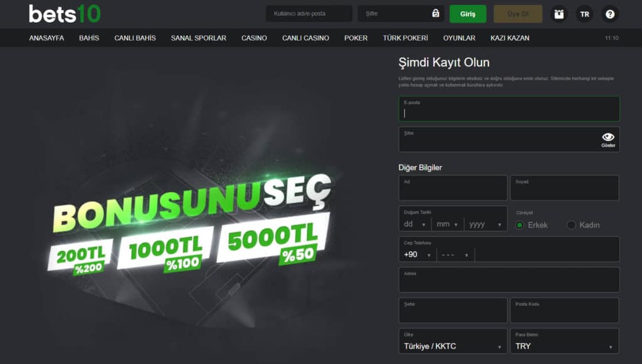The image size is (642, 364).
Task: Choose the 5000TL %50 bonus banner
Action: (x=273, y=239)
